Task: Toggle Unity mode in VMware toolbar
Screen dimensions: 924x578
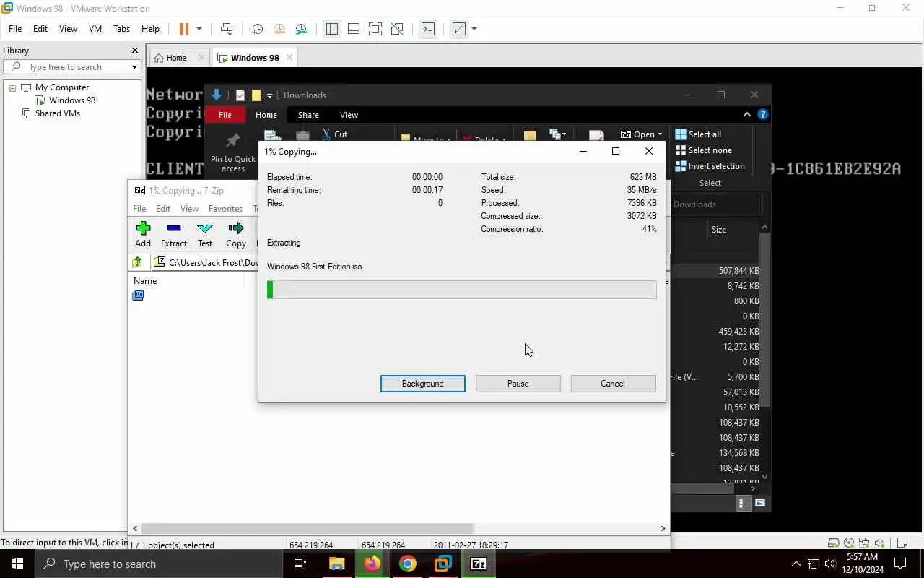Action: 397,29
